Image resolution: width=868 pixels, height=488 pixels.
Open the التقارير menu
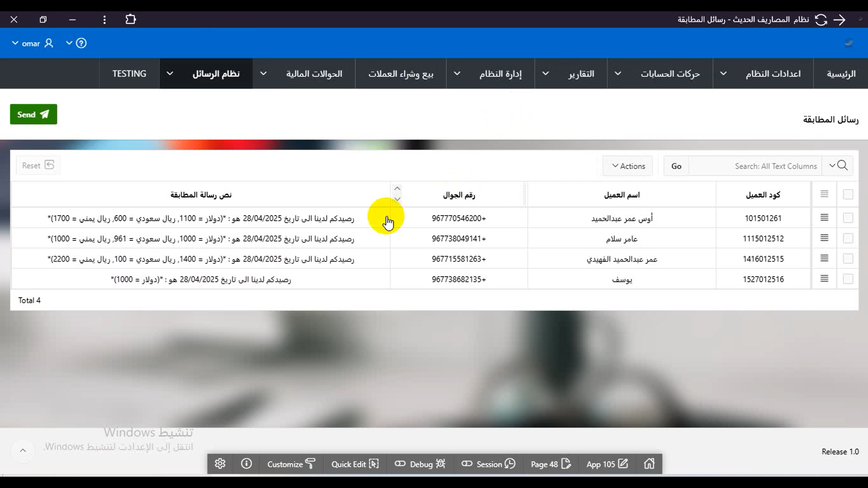[581, 74]
